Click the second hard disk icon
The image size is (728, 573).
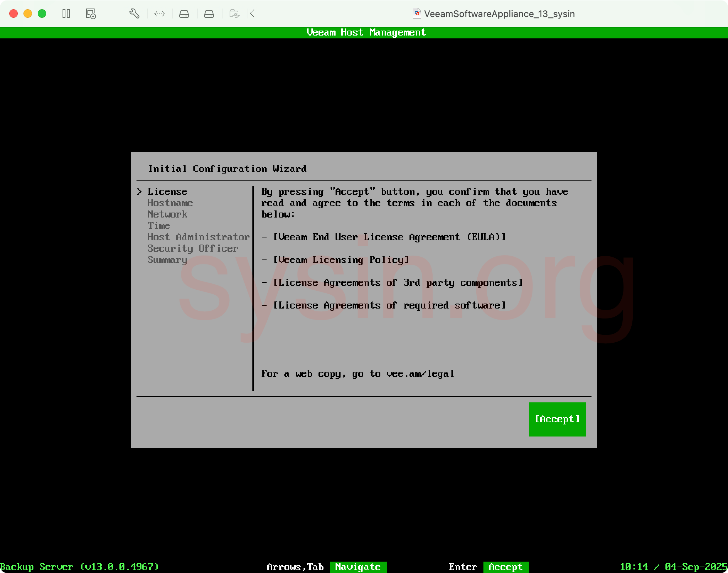pyautogui.click(x=209, y=14)
